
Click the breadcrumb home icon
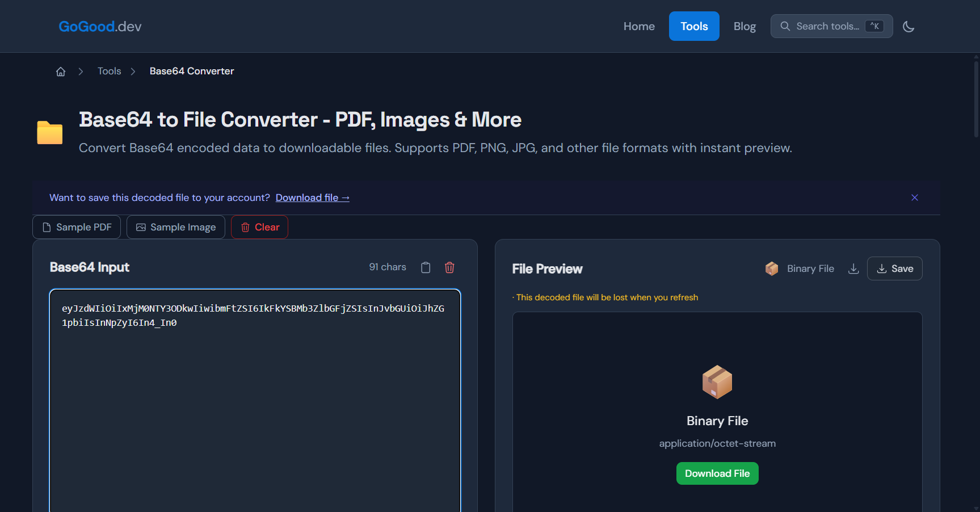(x=61, y=72)
